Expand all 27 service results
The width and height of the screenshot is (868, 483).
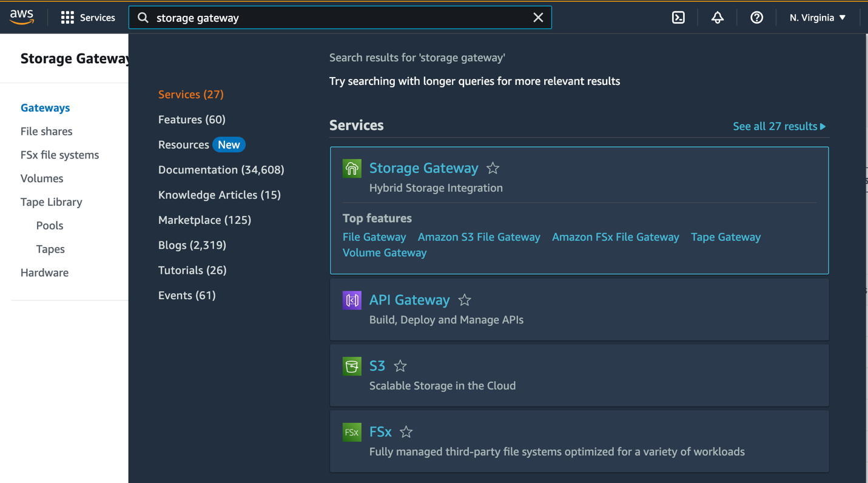pos(779,126)
